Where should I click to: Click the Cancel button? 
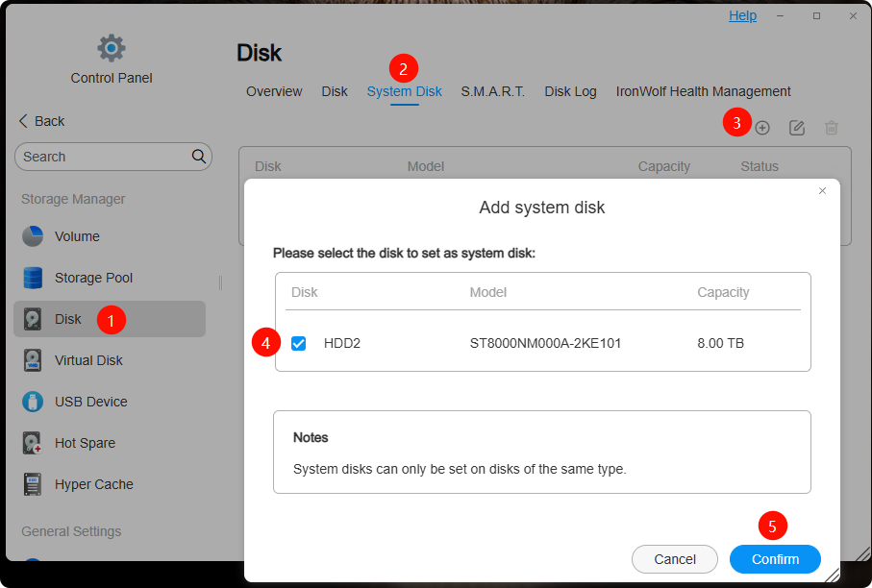click(x=675, y=559)
